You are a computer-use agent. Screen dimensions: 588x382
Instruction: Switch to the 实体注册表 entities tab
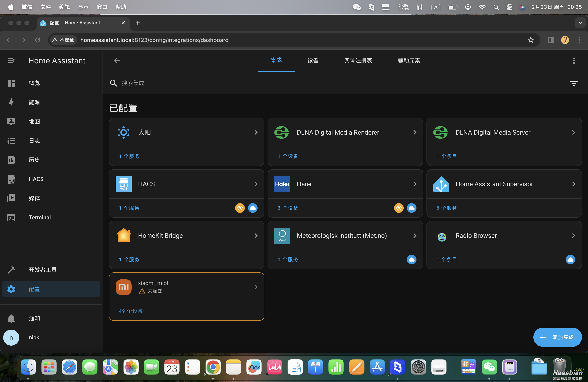(x=358, y=60)
